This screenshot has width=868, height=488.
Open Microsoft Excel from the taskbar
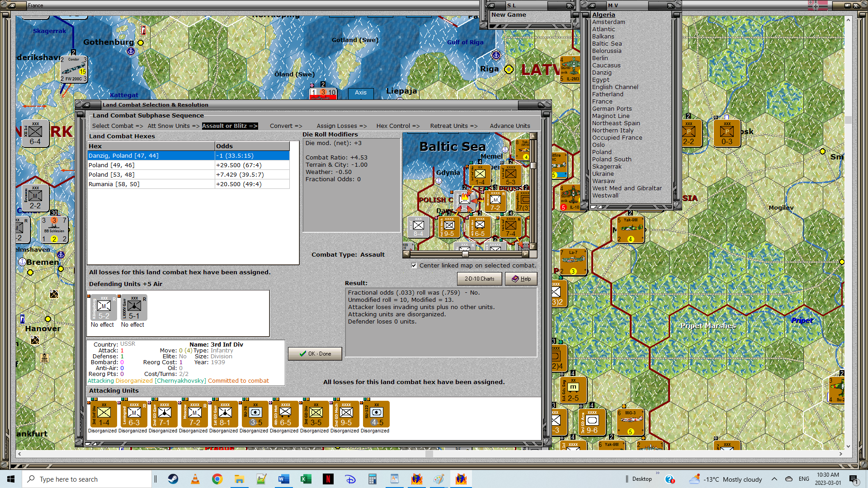pyautogui.click(x=306, y=479)
